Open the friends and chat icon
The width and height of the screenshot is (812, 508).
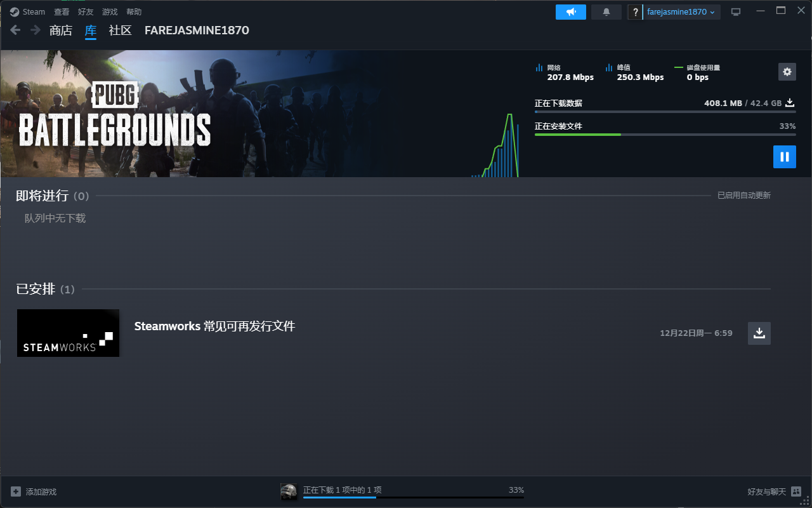pos(796,491)
